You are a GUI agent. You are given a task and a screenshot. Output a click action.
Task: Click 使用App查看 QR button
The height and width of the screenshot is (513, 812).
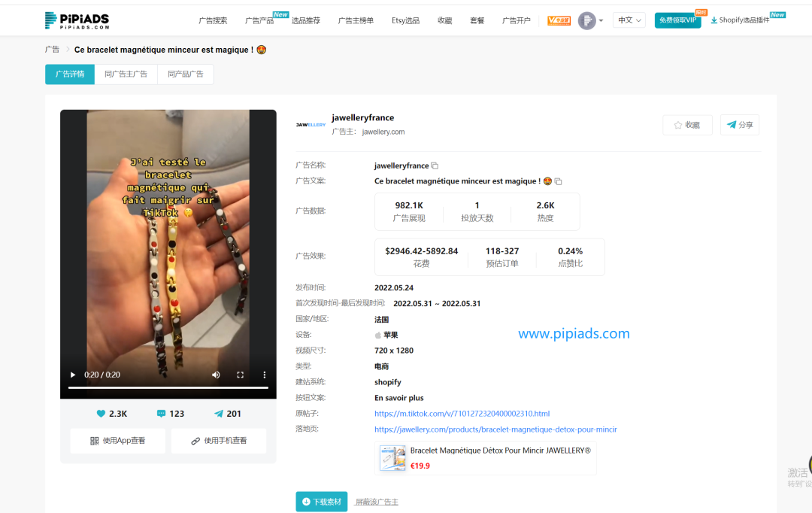point(117,441)
